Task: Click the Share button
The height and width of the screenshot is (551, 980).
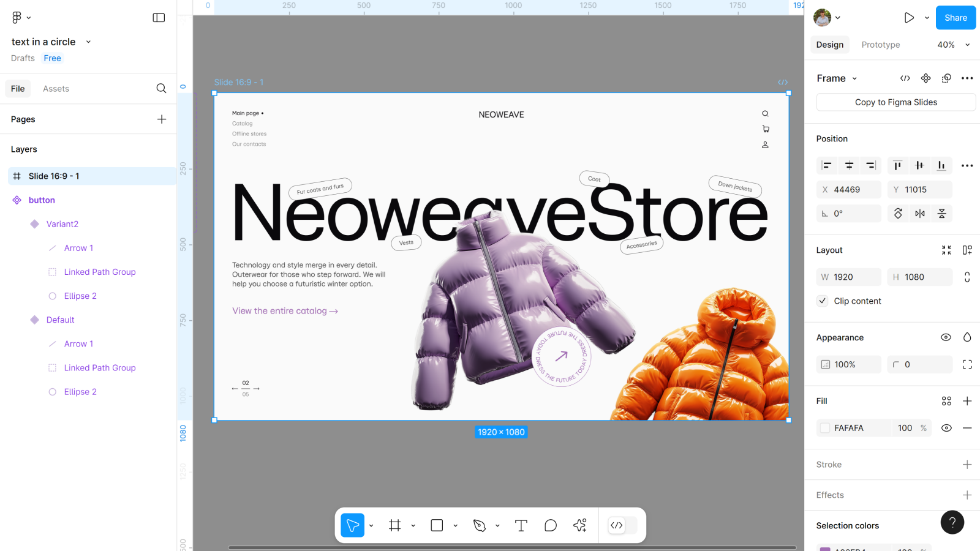Action: coord(955,18)
